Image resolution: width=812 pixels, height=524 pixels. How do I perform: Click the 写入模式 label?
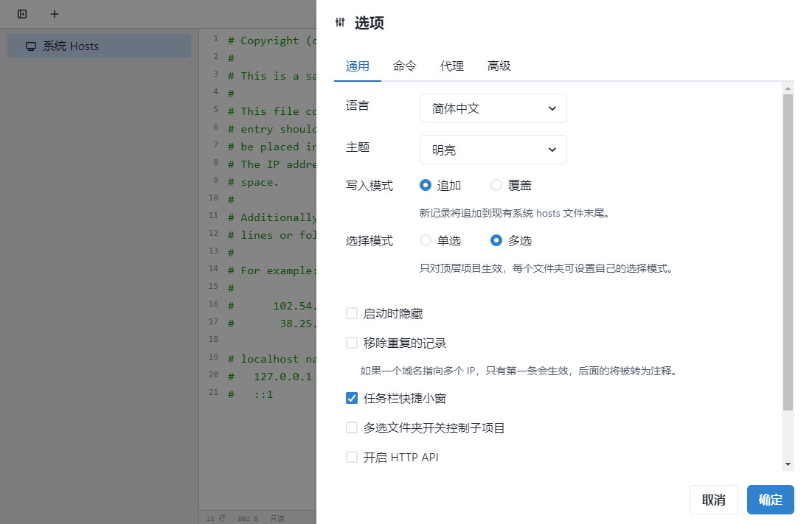(x=369, y=186)
